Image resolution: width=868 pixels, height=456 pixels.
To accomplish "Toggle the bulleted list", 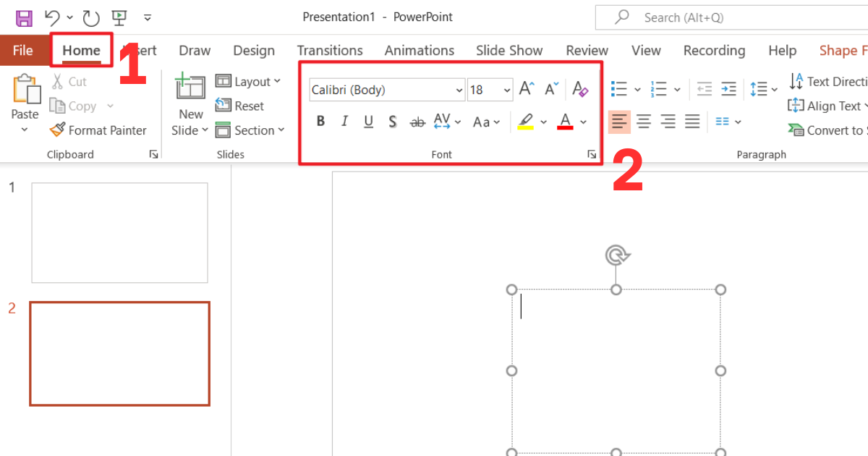I will 618,88.
